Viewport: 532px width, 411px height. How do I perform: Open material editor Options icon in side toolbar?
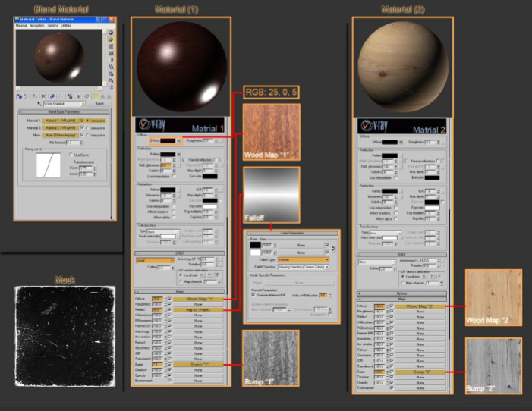tap(111, 74)
